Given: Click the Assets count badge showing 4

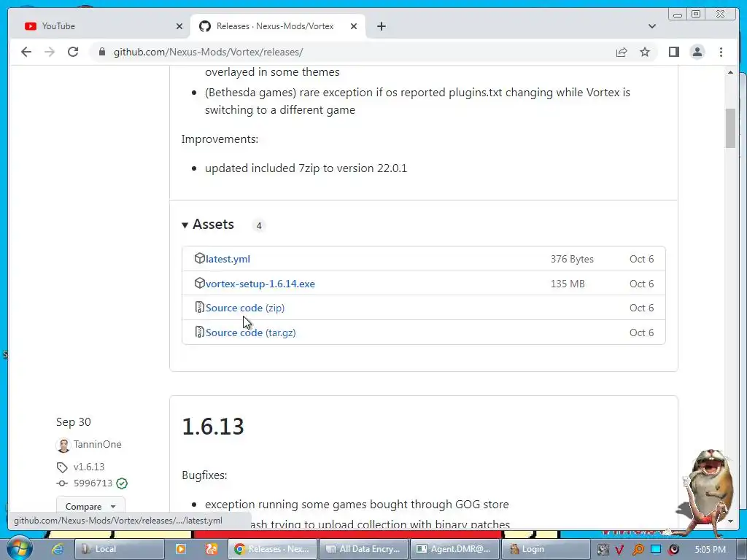Looking at the screenshot, I should click(x=259, y=226).
